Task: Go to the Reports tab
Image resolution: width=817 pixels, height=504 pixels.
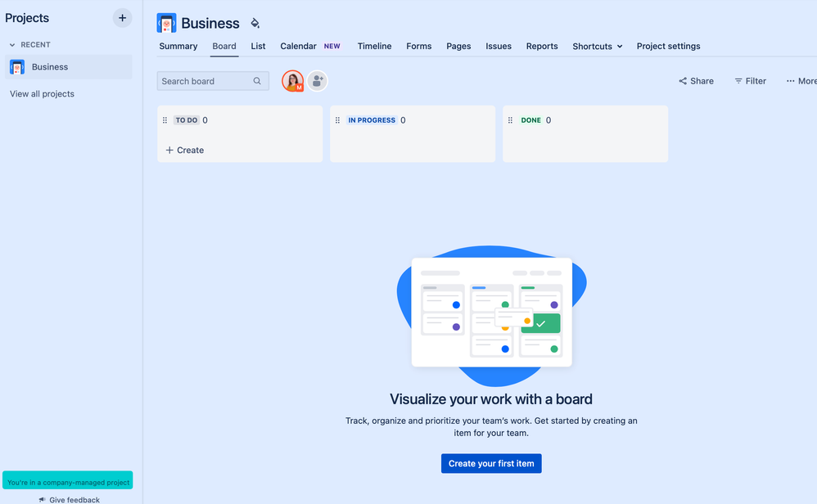Action: click(x=542, y=47)
